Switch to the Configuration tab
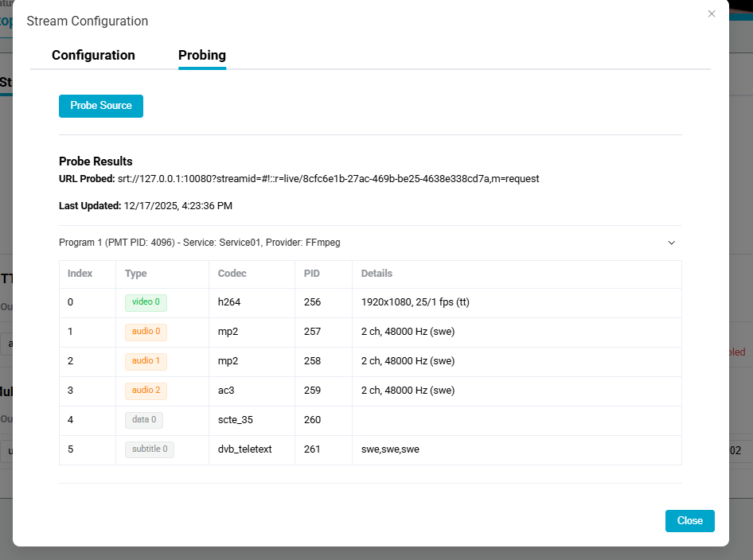This screenshot has height=560, width=753. (93, 55)
